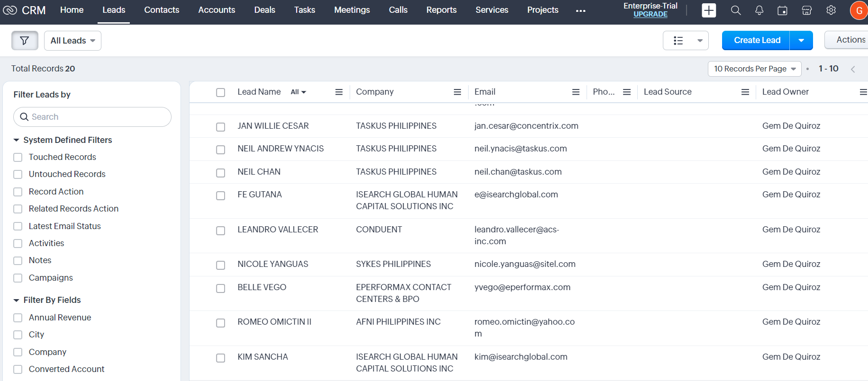Open Lead Name All dropdown
The width and height of the screenshot is (868, 381).
click(298, 92)
